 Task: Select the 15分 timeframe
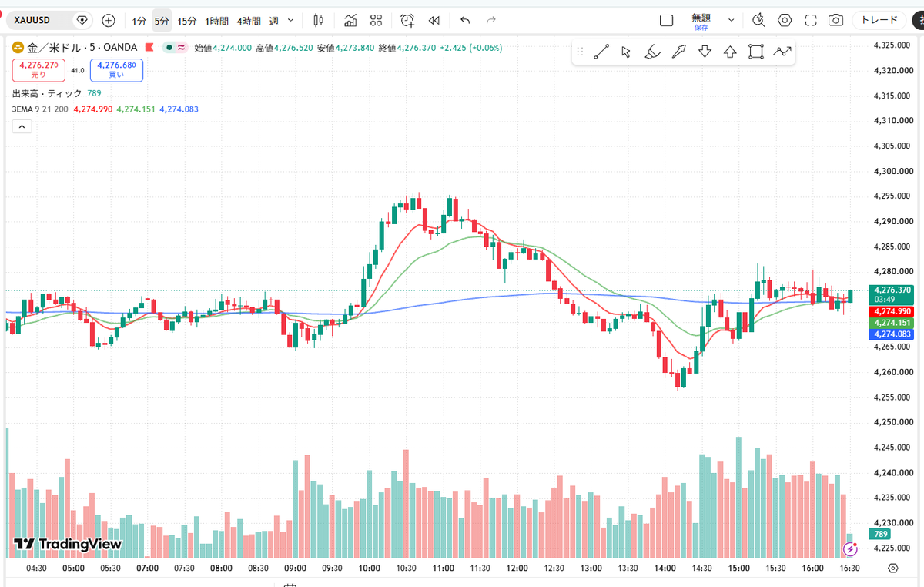tap(187, 21)
